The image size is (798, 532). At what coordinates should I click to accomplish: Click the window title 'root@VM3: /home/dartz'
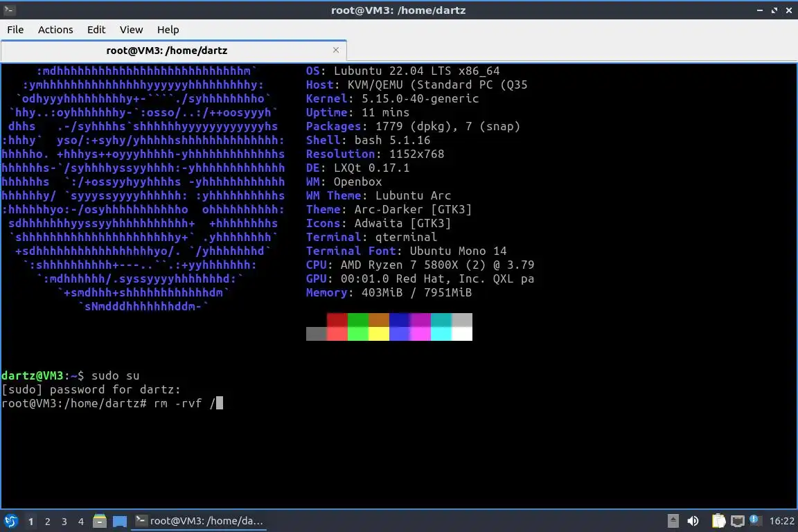click(x=398, y=10)
